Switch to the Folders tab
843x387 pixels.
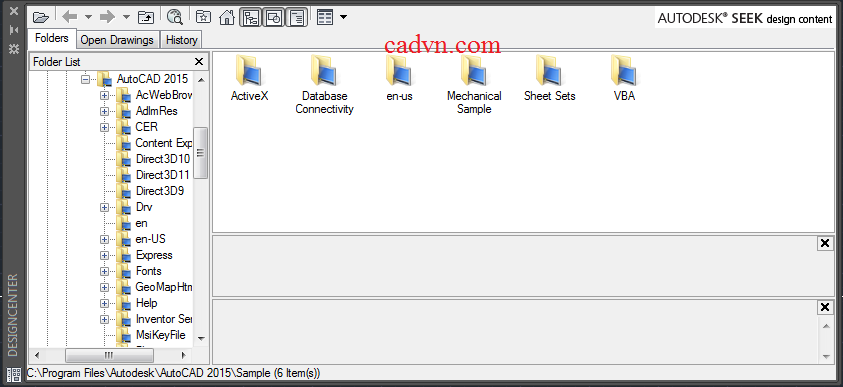(52, 39)
